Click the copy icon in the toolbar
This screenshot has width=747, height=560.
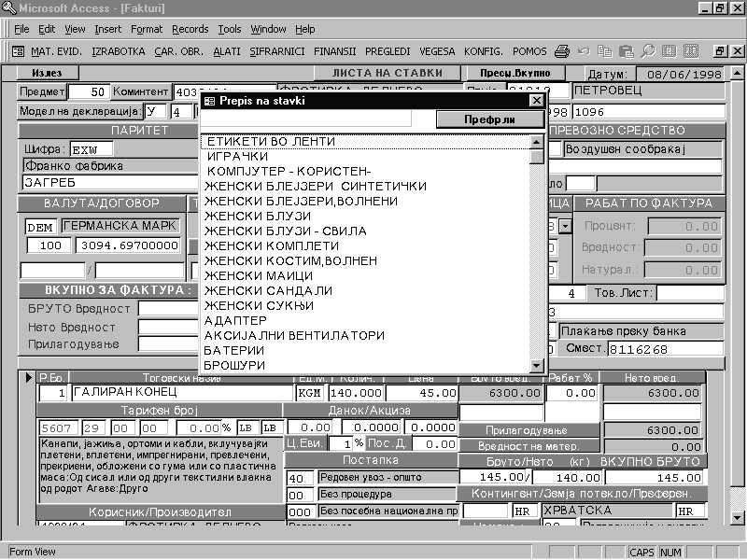tap(606, 50)
